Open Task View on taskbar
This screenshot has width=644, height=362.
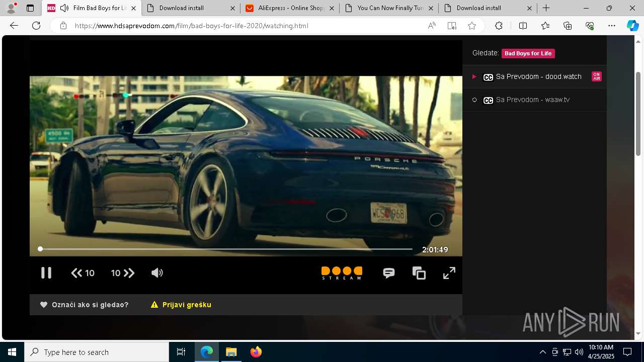181,352
